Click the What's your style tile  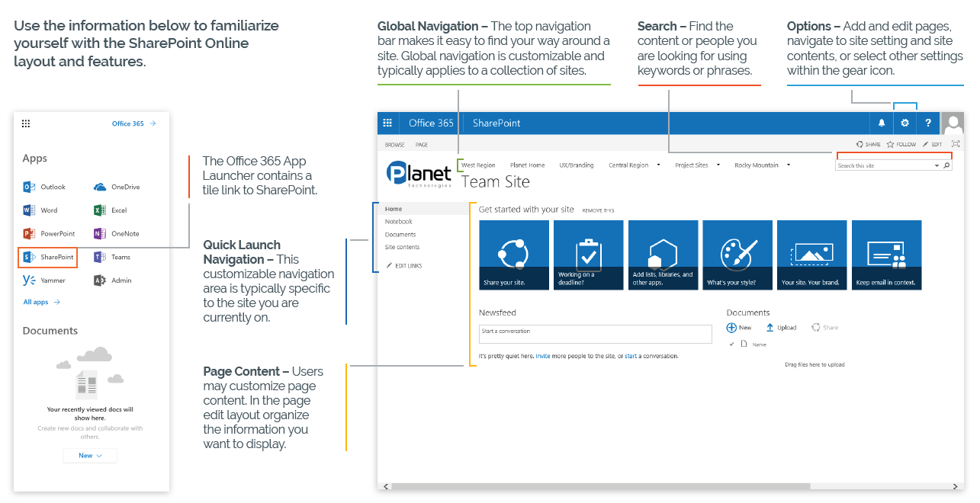pos(737,255)
